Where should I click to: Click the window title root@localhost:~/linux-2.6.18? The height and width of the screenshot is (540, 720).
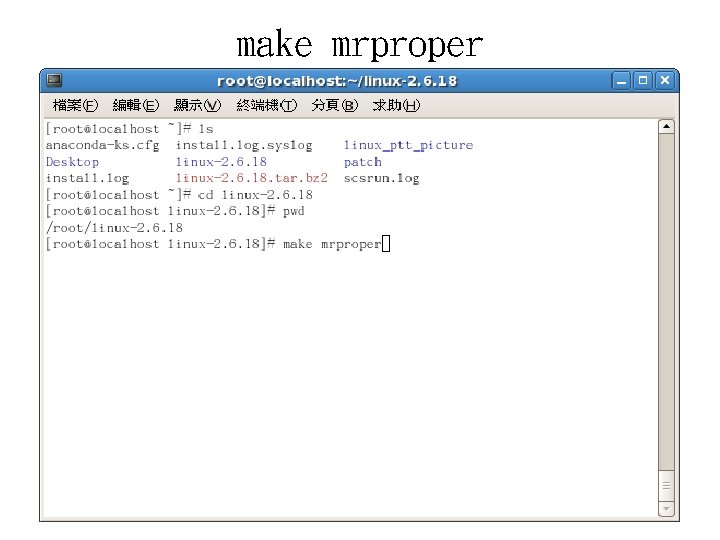tap(337, 81)
